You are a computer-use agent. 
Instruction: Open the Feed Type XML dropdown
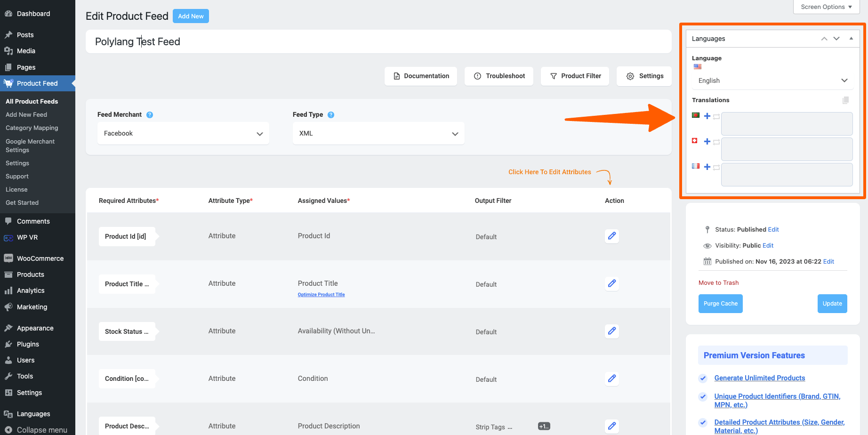(x=378, y=133)
